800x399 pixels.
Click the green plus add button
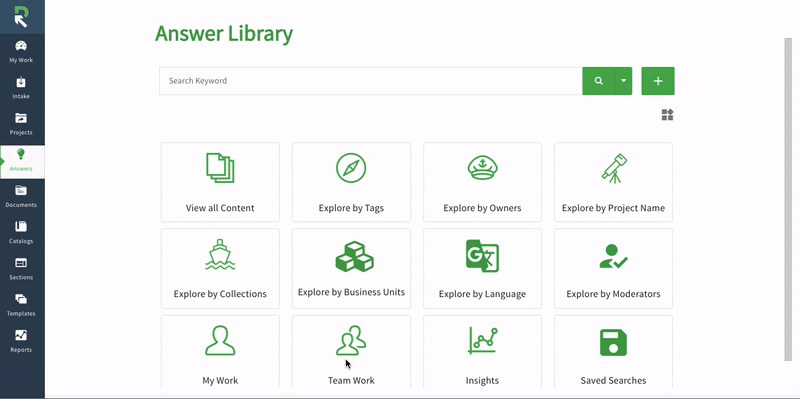click(x=658, y=81)
